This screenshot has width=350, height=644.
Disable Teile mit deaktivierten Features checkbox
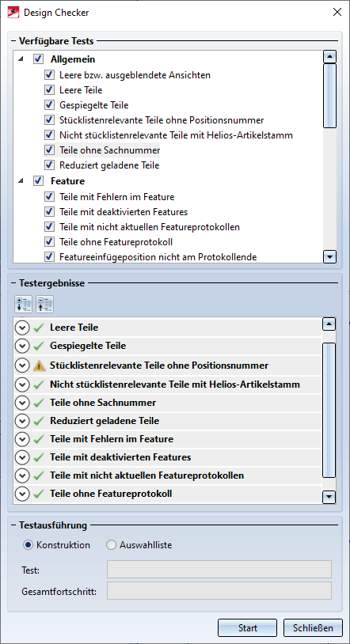(x=49, y=212)
